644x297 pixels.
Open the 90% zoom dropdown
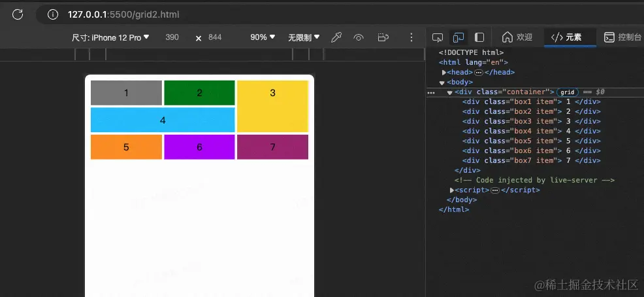[263, 37]
